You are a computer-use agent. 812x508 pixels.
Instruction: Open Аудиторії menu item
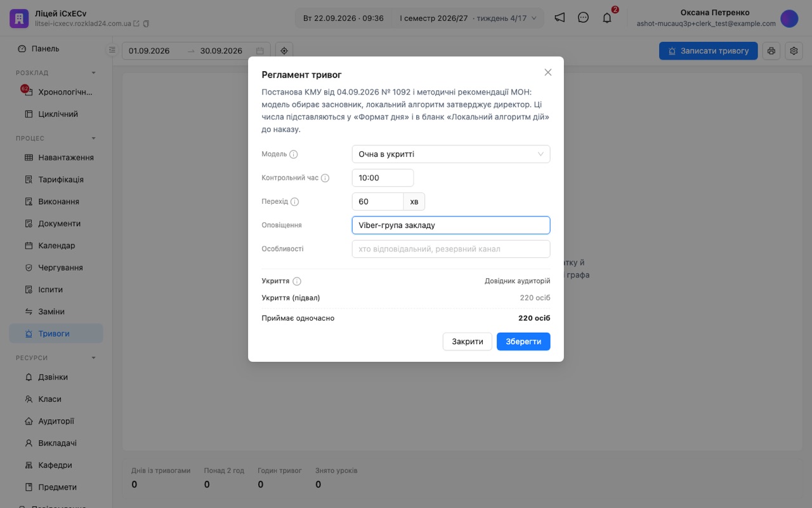tap(56, 421)
